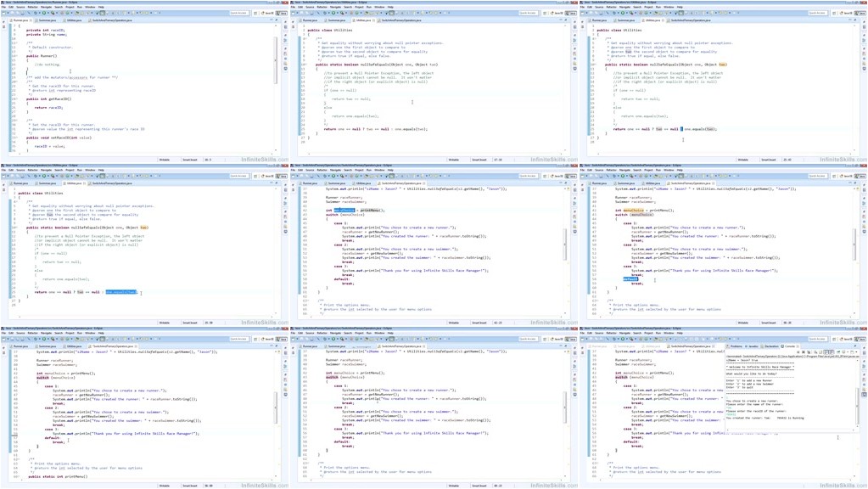The image size is (868, 489).
Task: Click 'Smart Insert' status entry in Runner code frame
Action: 190,160
